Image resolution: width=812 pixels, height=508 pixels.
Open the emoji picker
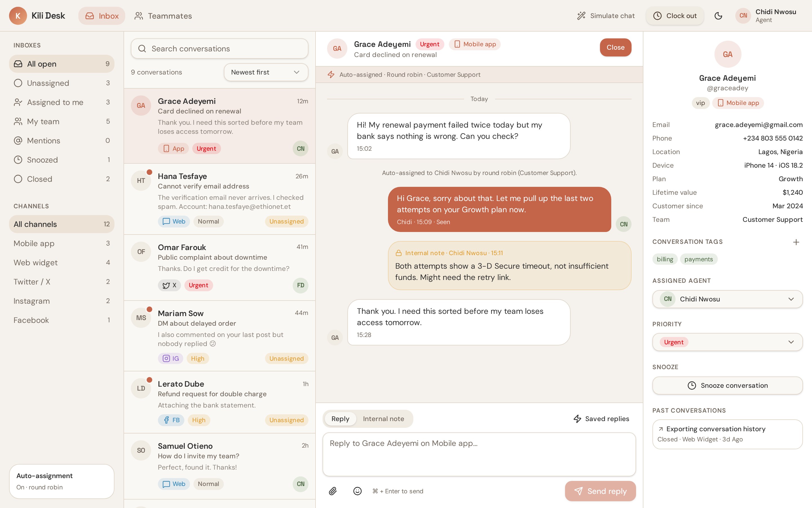[357, 491]
